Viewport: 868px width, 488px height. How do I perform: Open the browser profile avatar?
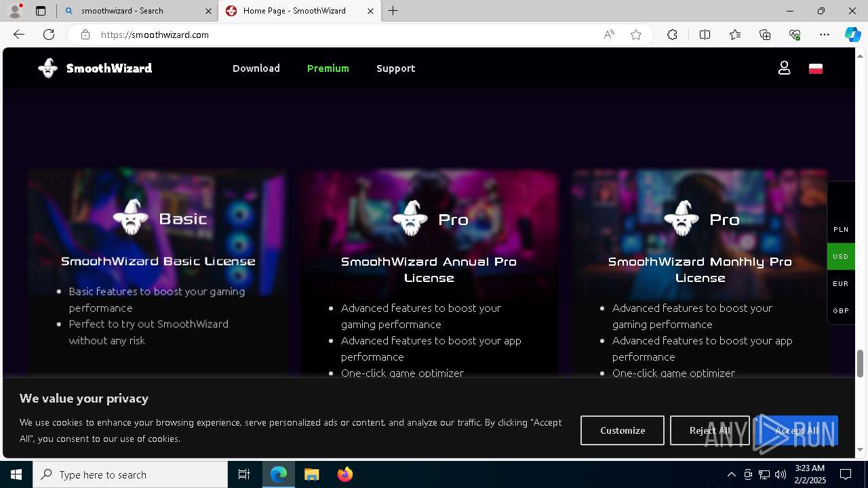coord(15,11)
